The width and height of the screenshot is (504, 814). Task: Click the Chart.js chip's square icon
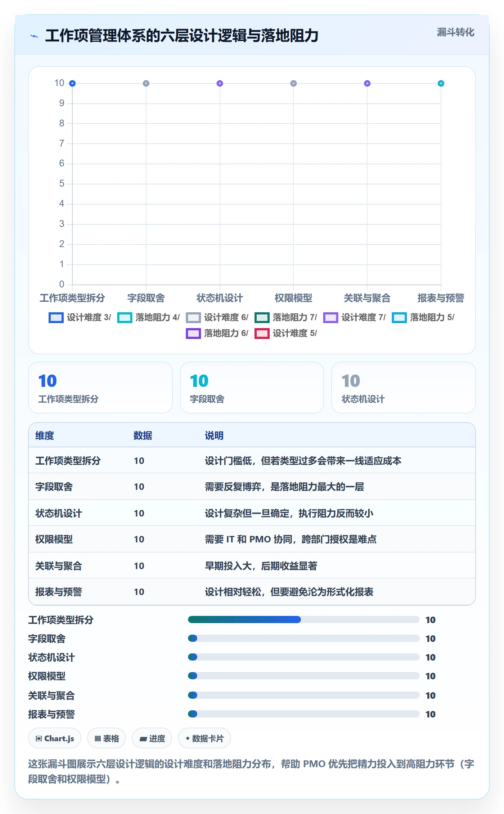(39, 739)
